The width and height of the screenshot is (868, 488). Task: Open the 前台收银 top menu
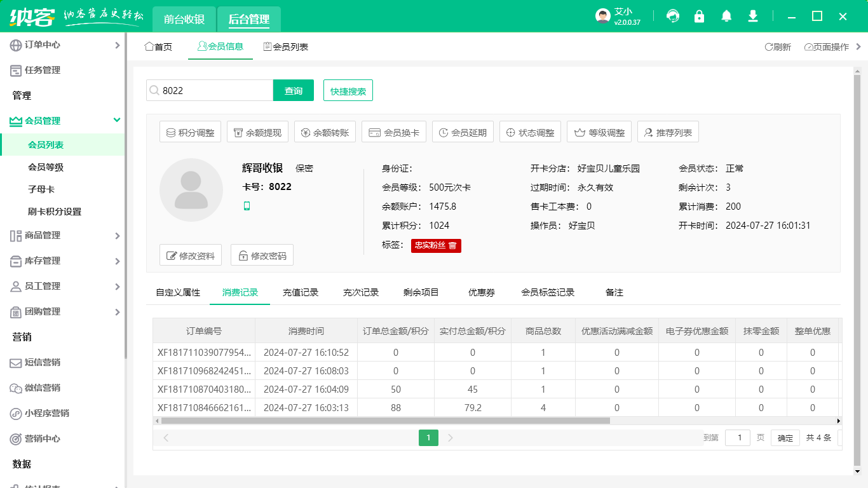tap(184, 19)
